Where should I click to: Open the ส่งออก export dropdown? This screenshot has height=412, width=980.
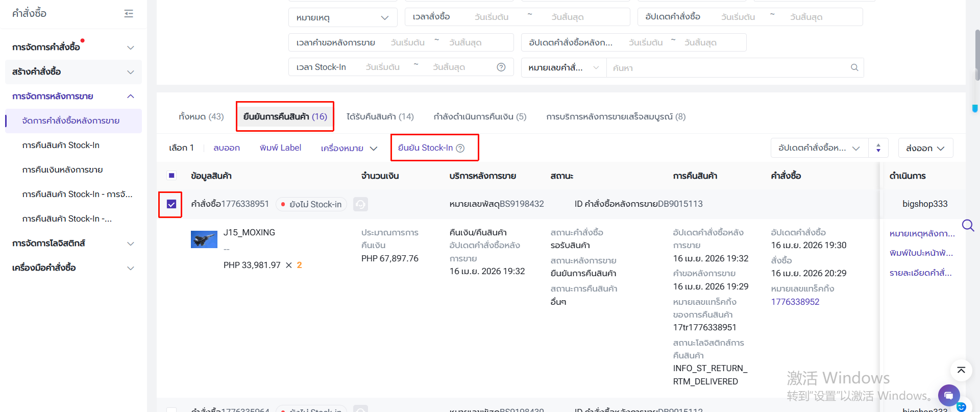[x=925, y=148]
